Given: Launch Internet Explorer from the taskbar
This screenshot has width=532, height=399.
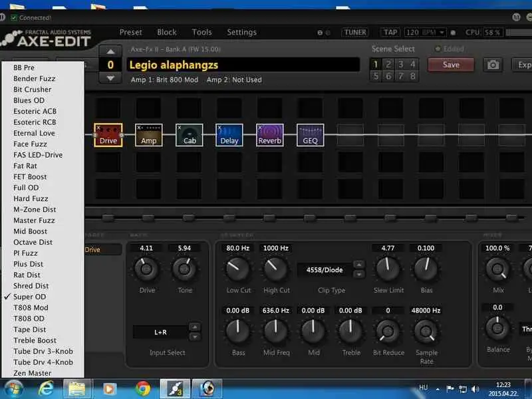Looking at the screenshot, I should pyautogui.click(x=46, y=388).
